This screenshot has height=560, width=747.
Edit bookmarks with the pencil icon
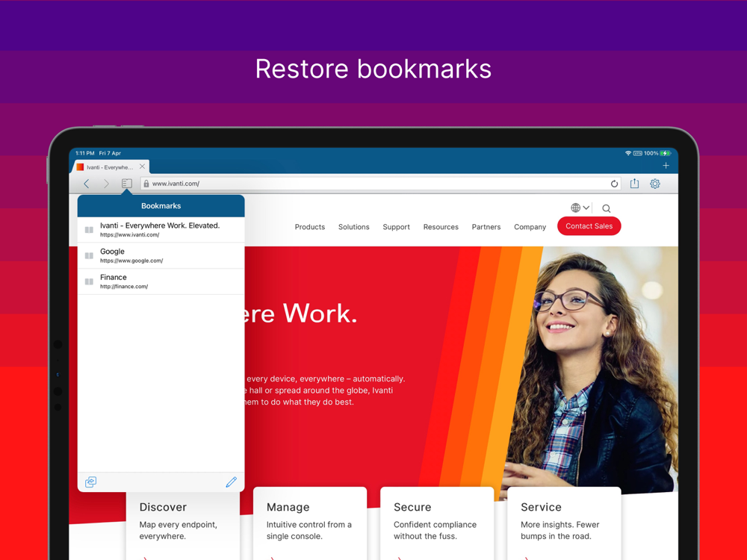tap(231, 482)
